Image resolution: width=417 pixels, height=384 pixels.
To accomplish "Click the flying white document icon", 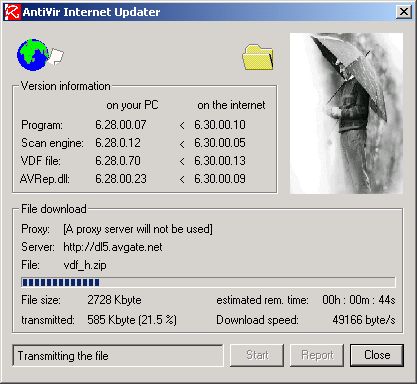I will point(56,57).
